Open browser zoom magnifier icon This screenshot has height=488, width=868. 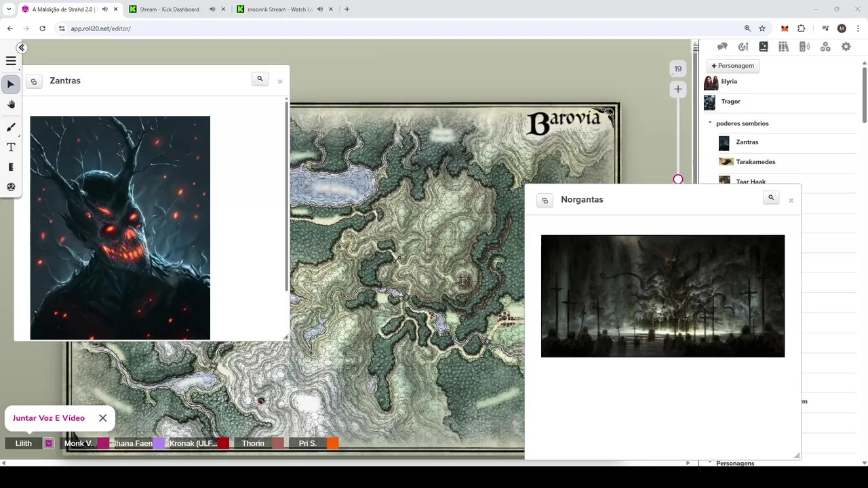(x=747, y=28)
